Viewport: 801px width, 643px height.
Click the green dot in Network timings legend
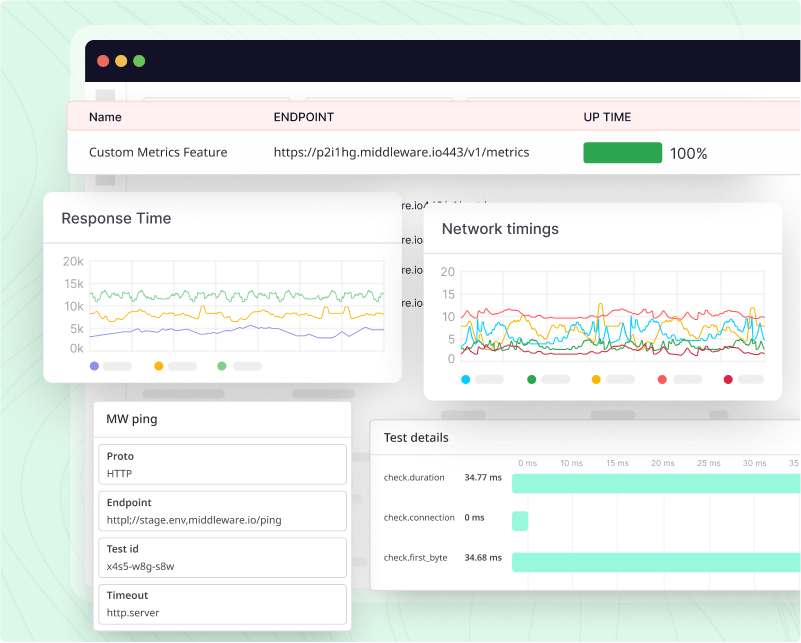tap(530, 379)
